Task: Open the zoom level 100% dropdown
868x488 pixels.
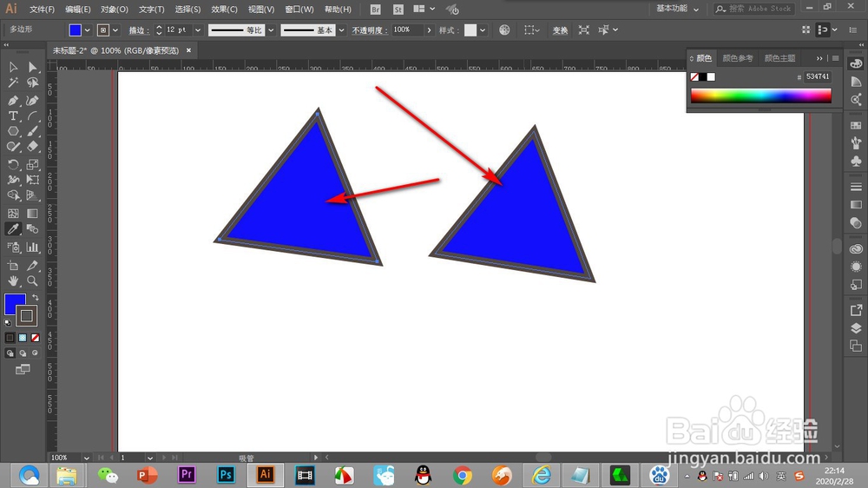Action: (86, 458)
